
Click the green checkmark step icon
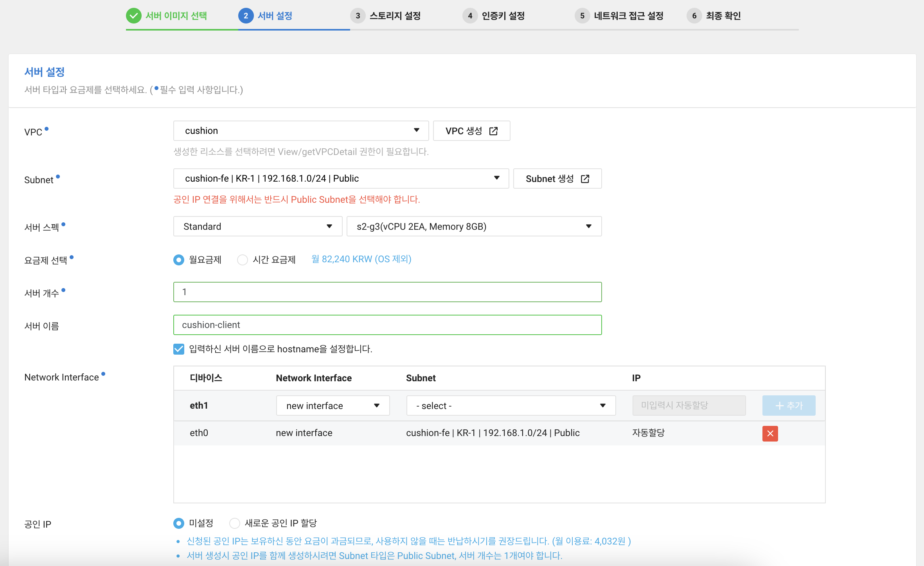(x=133, y=16)
